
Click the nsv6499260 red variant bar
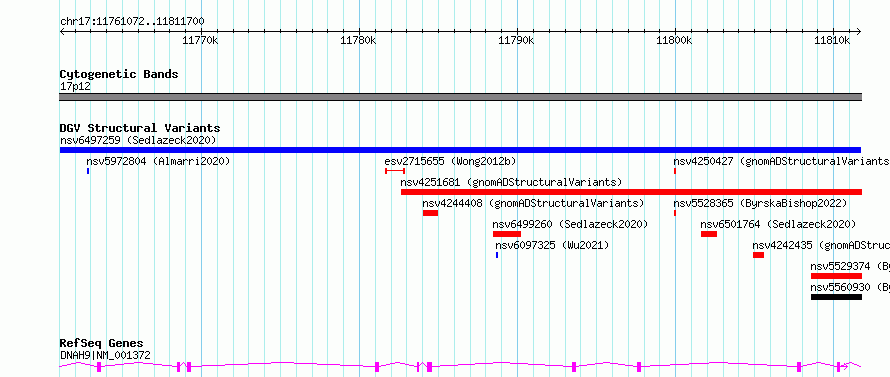tap(507, 234)
